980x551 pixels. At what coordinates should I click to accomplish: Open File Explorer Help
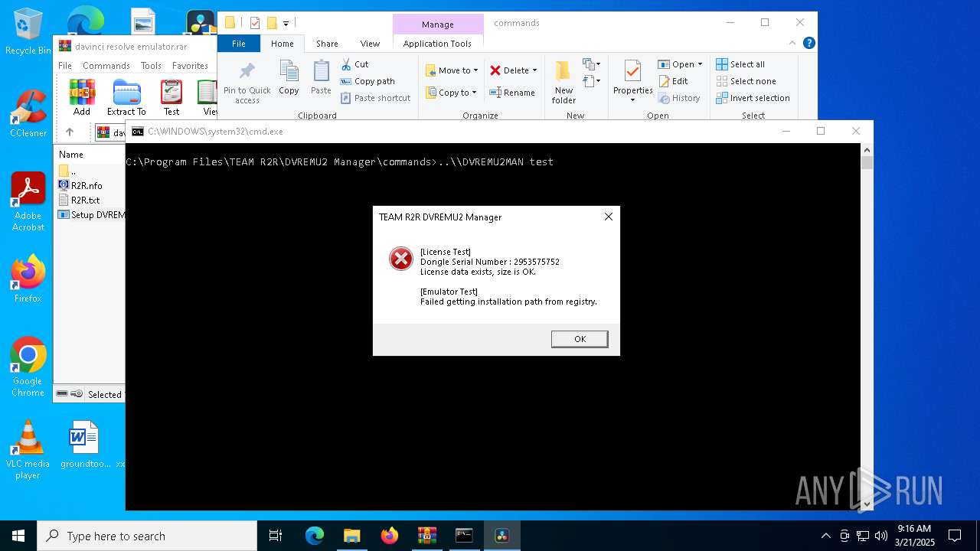pos(808,44)
